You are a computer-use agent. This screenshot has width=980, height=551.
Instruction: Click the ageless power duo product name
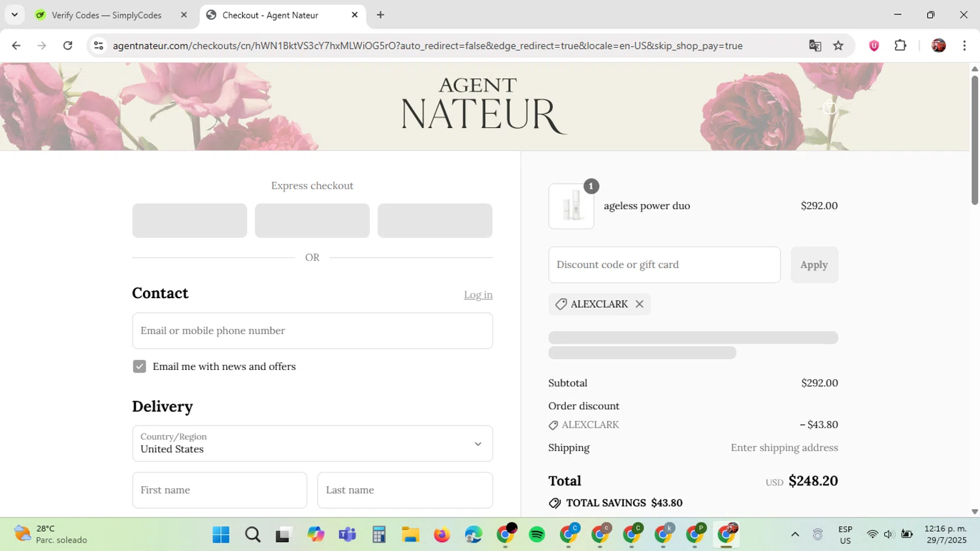[x=647, y=206]
